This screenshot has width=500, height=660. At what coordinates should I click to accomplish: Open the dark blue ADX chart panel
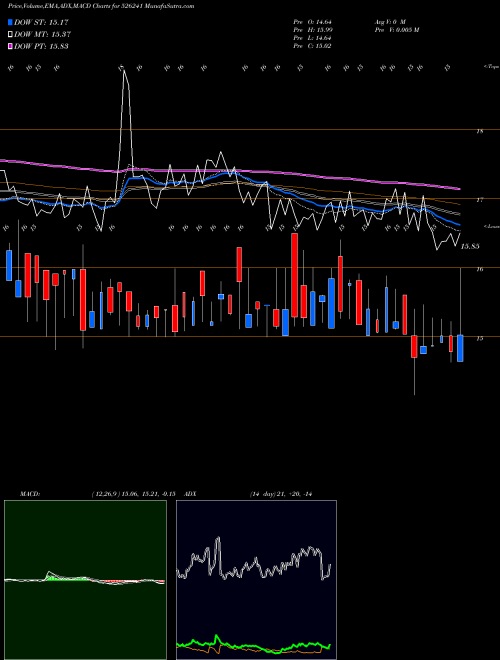coord(256,580)
